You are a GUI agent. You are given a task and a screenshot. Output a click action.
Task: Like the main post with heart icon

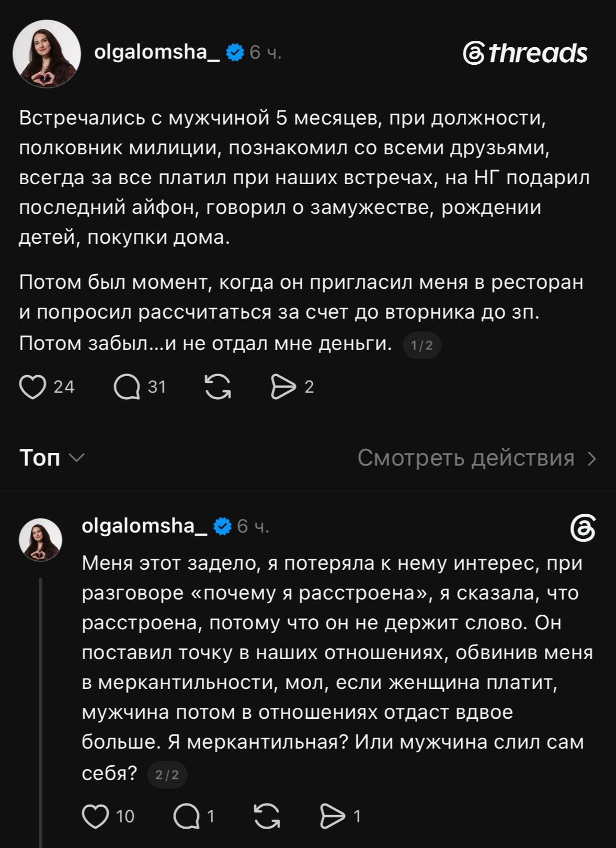[x=32, y=387]
